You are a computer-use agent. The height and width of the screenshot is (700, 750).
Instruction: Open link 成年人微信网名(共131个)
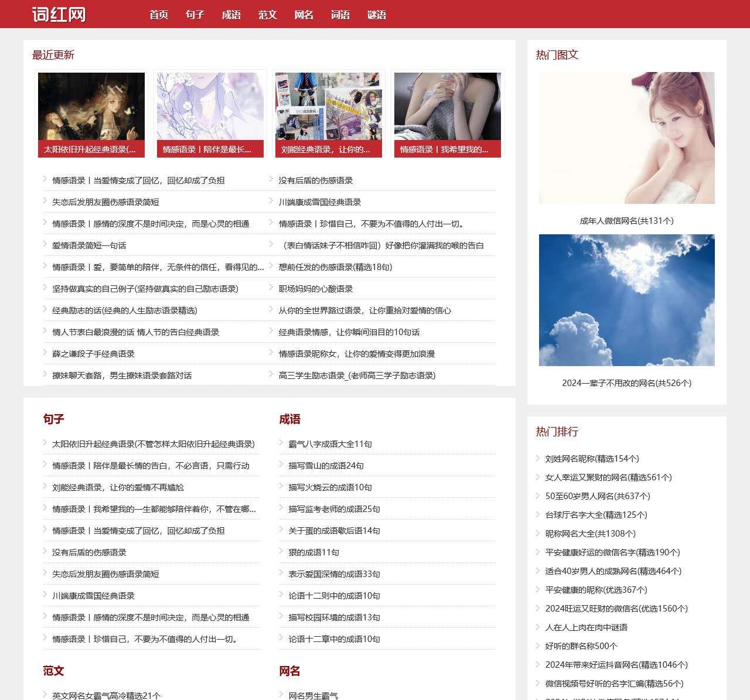click(627, 221)
